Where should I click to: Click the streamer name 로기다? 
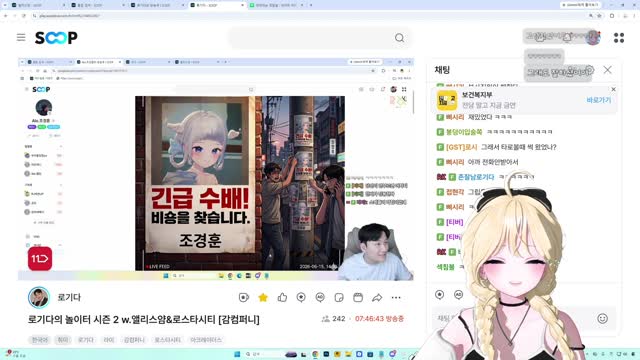pos(69,297)
